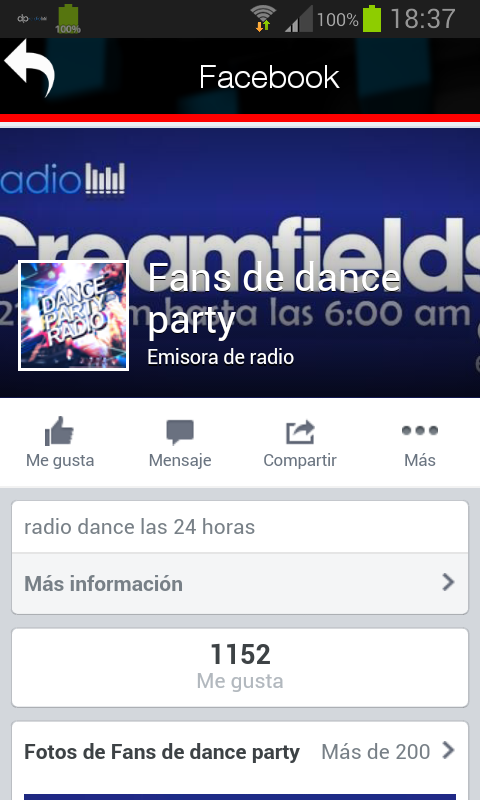Open the Mensaje speech bubble icon
Image resolution: width=480 pixels, height=800 pixels.
coord(180,432)
